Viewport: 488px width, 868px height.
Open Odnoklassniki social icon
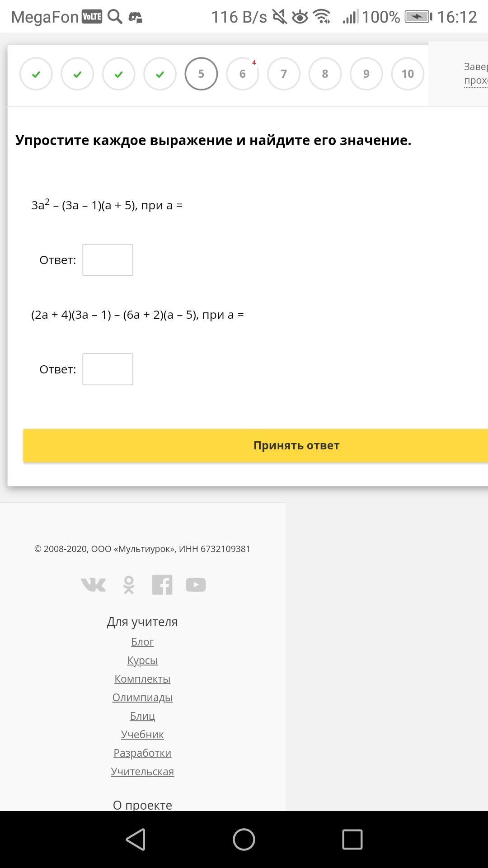pos(129,585)
